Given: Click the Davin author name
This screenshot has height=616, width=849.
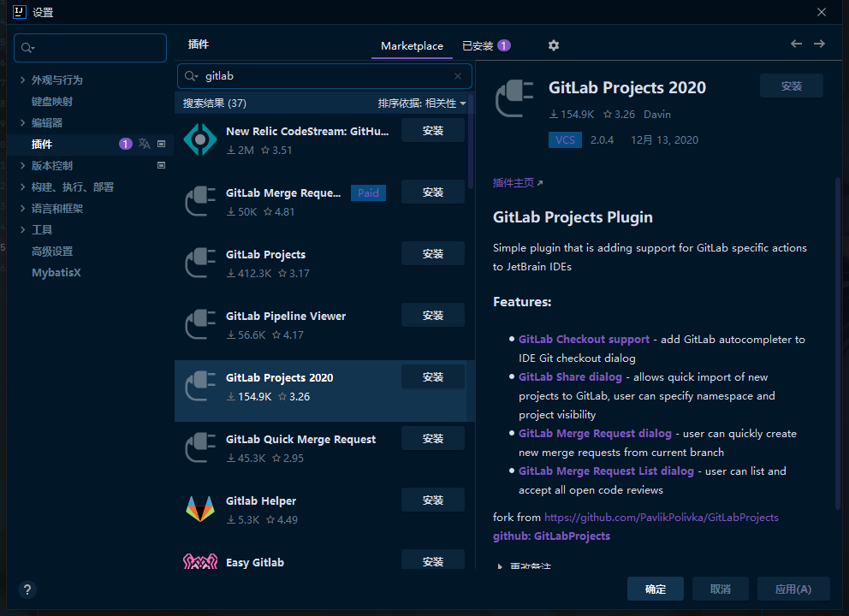Looking at the screenshot, I should (656, 114).
